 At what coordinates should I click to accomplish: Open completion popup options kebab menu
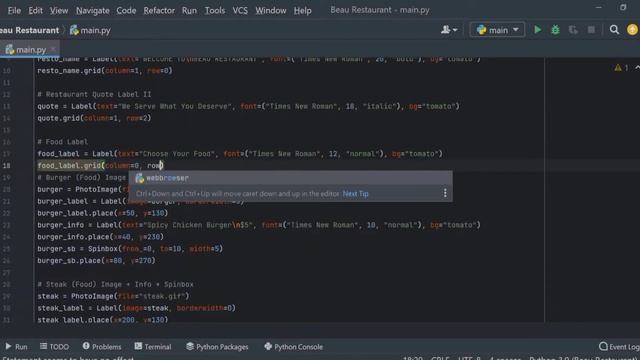[445, 193]
